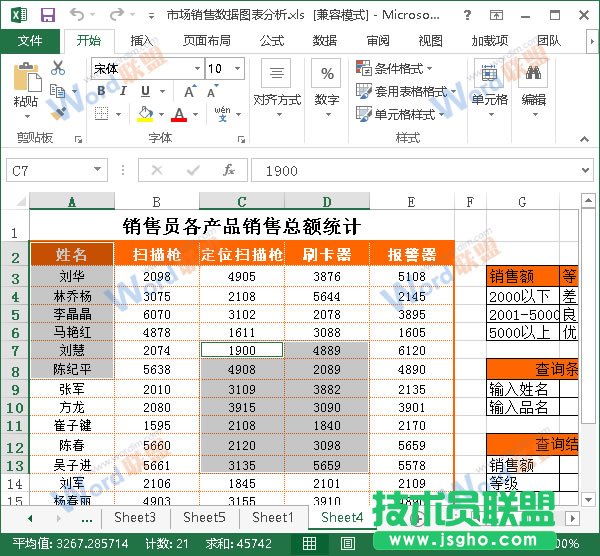Click the phonetic guide wén icon

click(223, 114)
